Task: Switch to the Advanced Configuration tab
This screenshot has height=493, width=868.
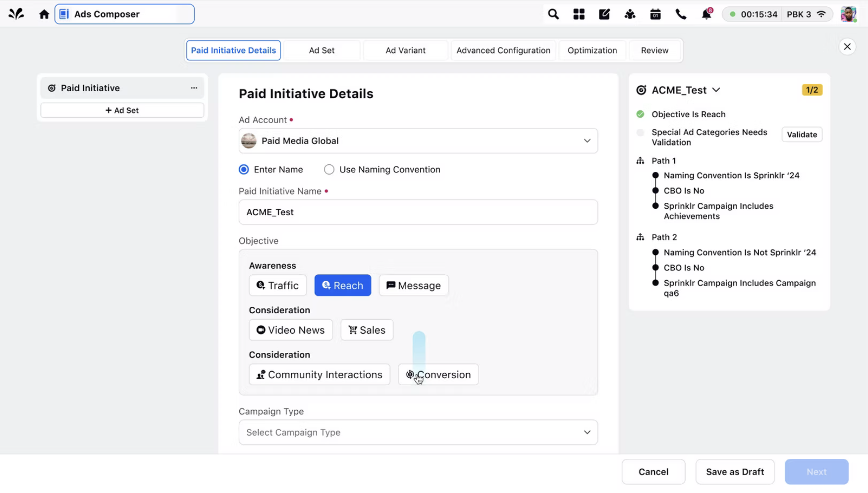Action: [503, 50]
